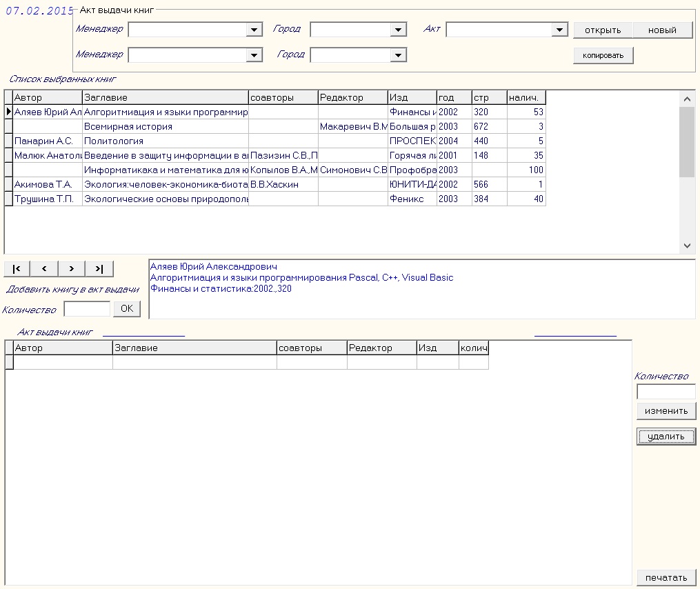Select Всемирная история title cell

166,126
